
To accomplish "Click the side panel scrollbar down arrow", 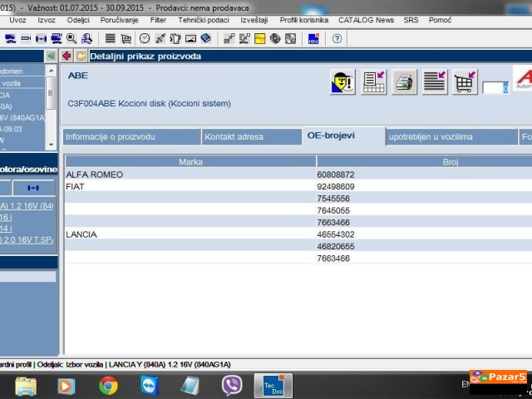I will [x=51, y=145].
